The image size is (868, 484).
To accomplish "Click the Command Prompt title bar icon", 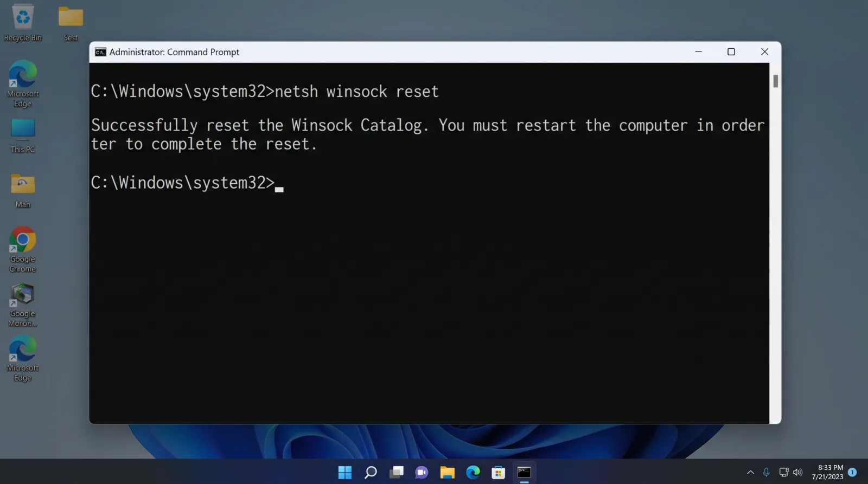I will (100, 52).
